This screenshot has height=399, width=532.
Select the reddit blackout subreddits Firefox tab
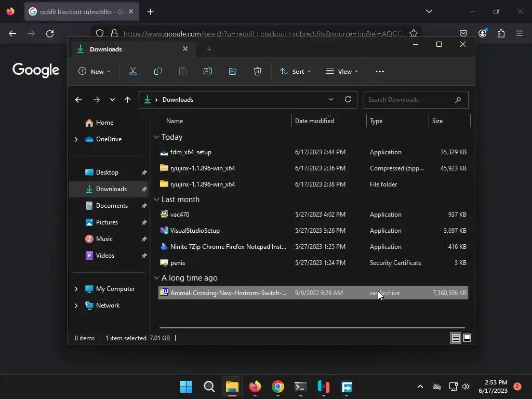[x=82, y=12]
